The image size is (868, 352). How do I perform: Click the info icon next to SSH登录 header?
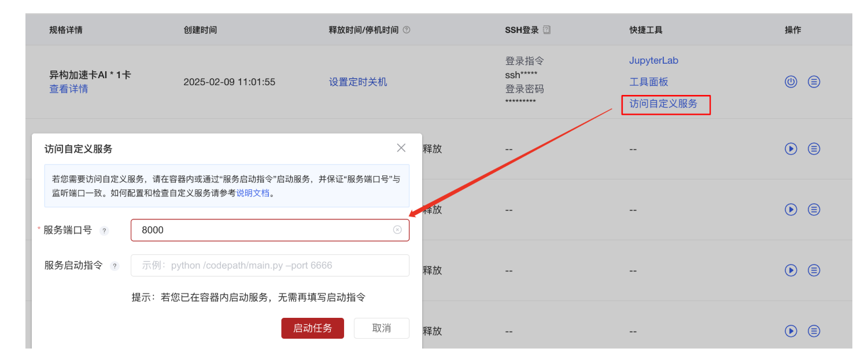tap(547, 30)
